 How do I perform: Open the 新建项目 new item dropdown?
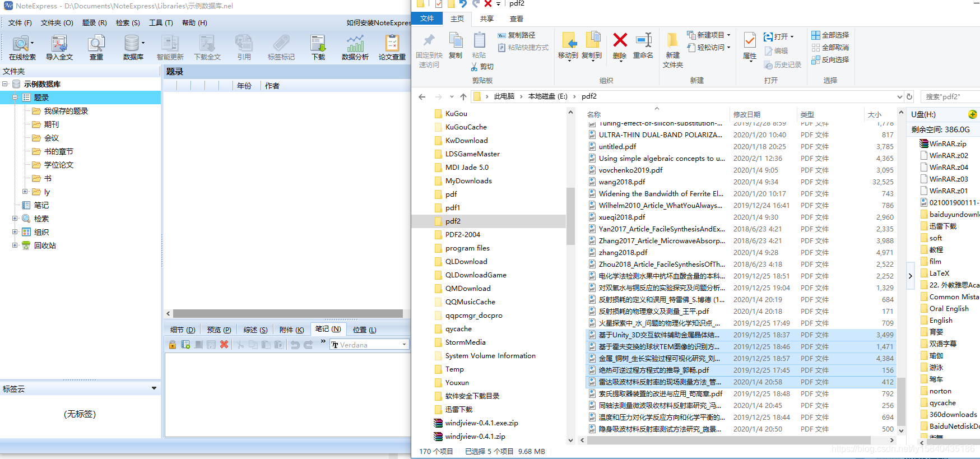[709, 35]
